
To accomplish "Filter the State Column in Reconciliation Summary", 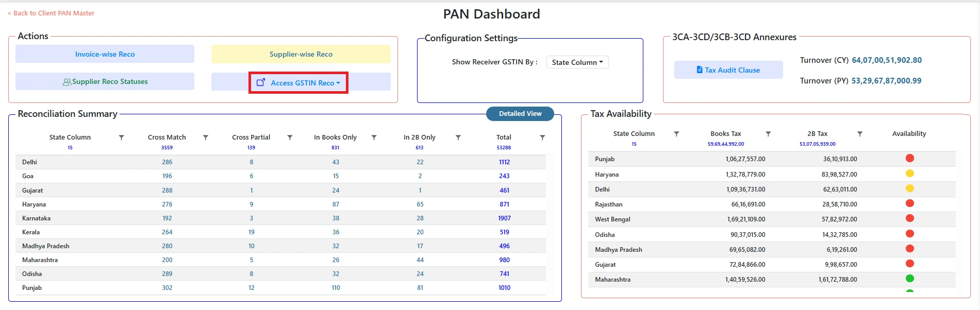I will click(122, 137).
